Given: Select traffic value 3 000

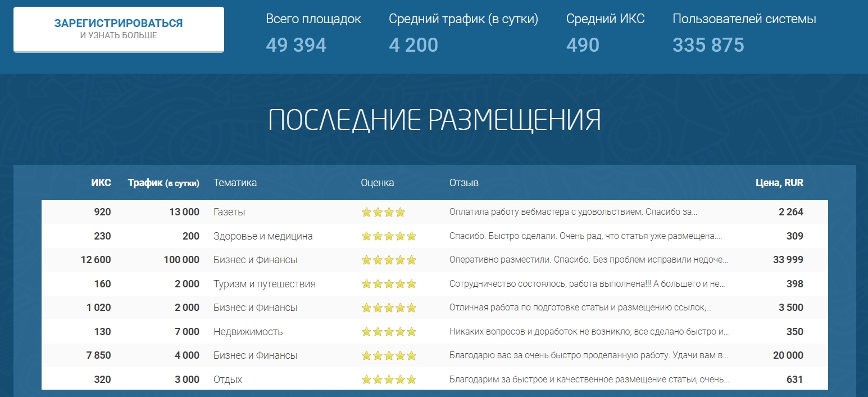Looking at the screenshot, I should 187,380.
